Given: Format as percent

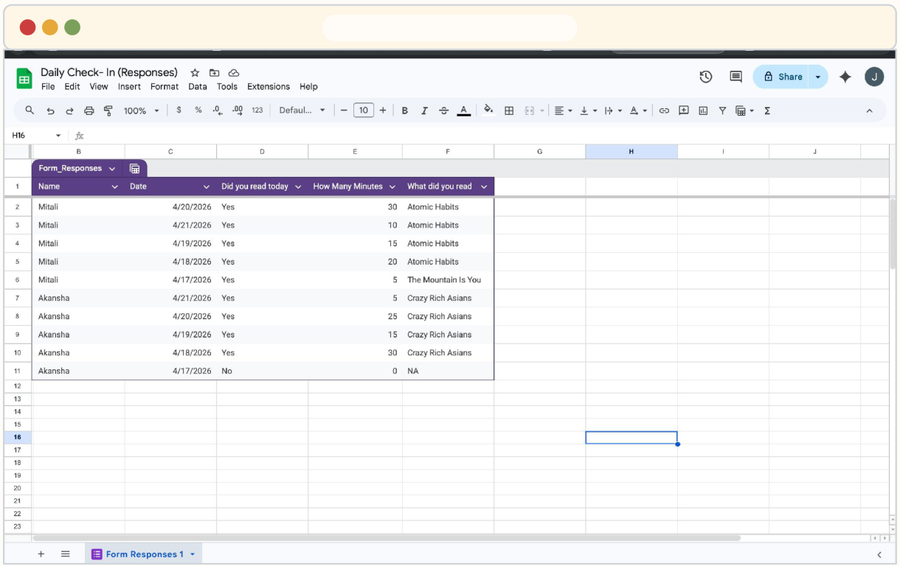Looking at the screenshot, I should (198, 110).
